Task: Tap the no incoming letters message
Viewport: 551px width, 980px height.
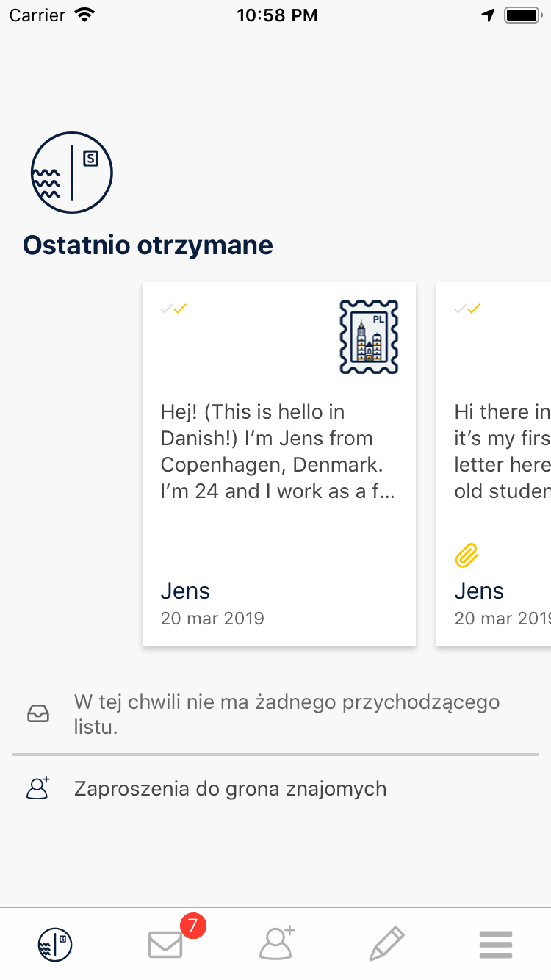Action: [x=287, y=714]
